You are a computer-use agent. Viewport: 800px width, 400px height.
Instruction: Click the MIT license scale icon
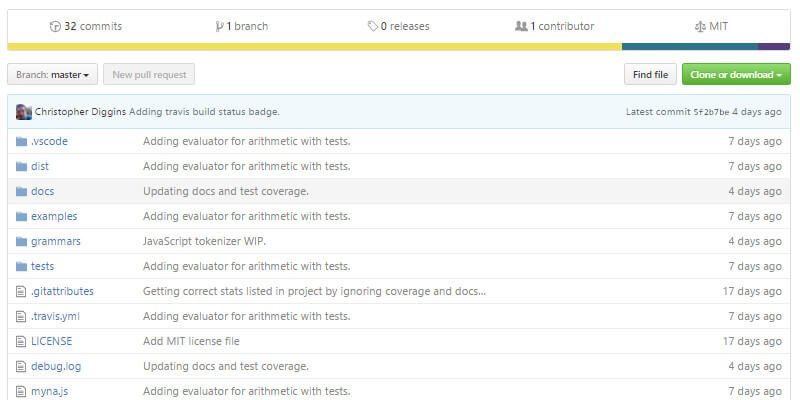pyautogui.click(x=699, y=26)
